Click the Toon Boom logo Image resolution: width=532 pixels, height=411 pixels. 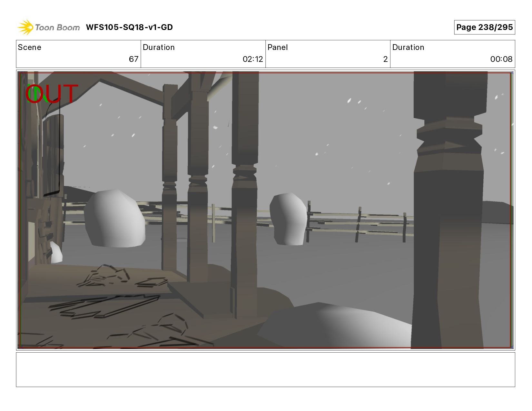click(48, 27)
